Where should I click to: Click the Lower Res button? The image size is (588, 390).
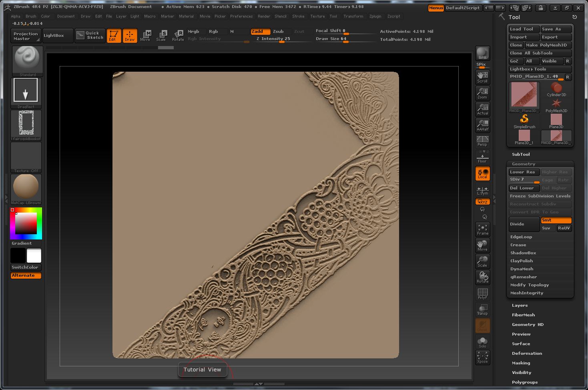point(524,172)
